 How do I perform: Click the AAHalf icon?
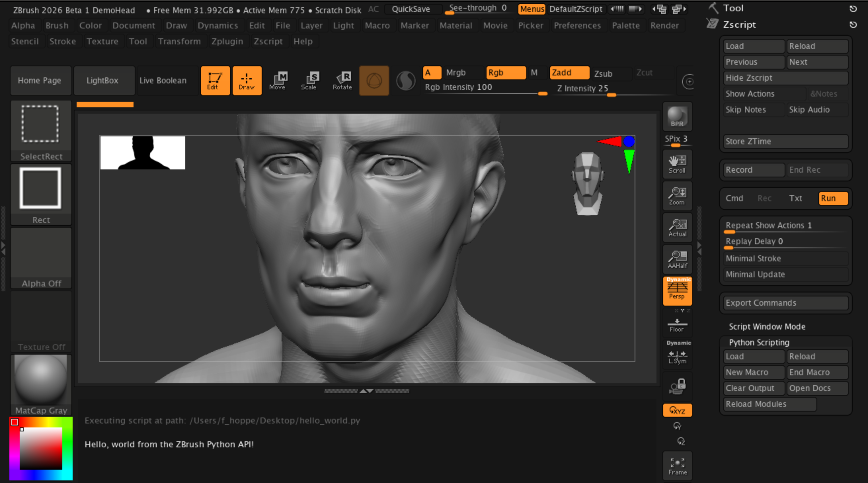click(677, 259)
